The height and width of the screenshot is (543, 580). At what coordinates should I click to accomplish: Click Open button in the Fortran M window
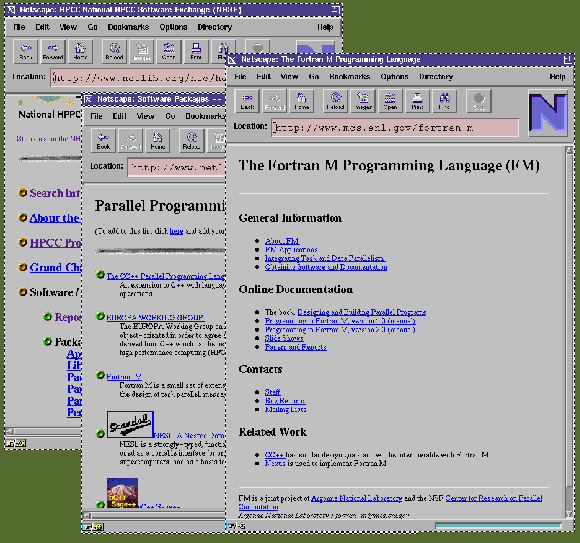tap(390, 101)
